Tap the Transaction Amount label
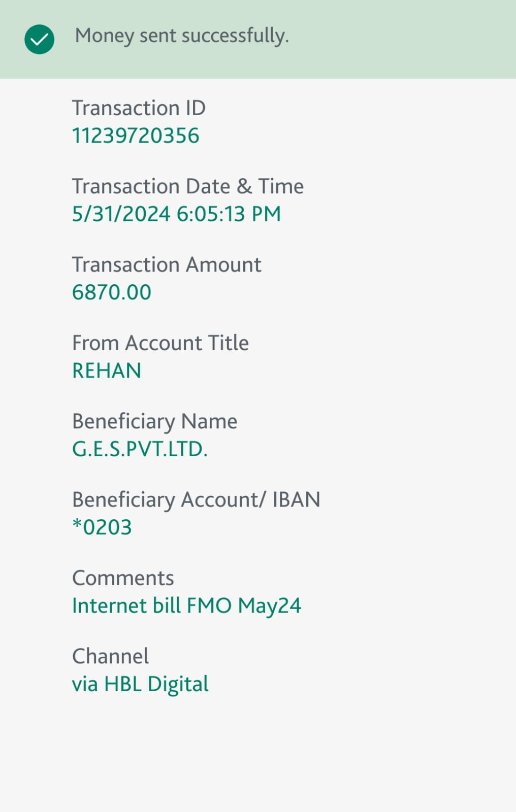The image size is (516, 812). (x=166, y=264)
